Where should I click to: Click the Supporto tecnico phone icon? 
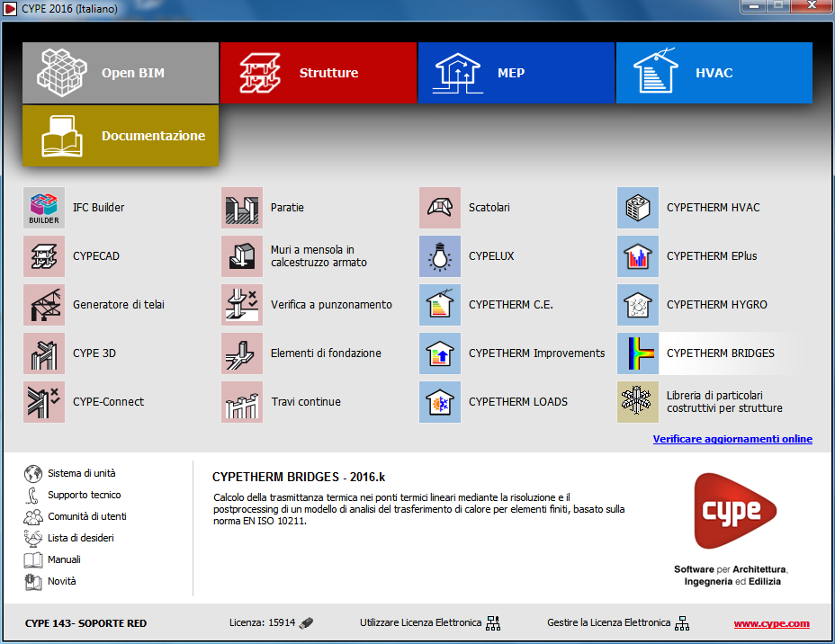[x=32, y=495]
